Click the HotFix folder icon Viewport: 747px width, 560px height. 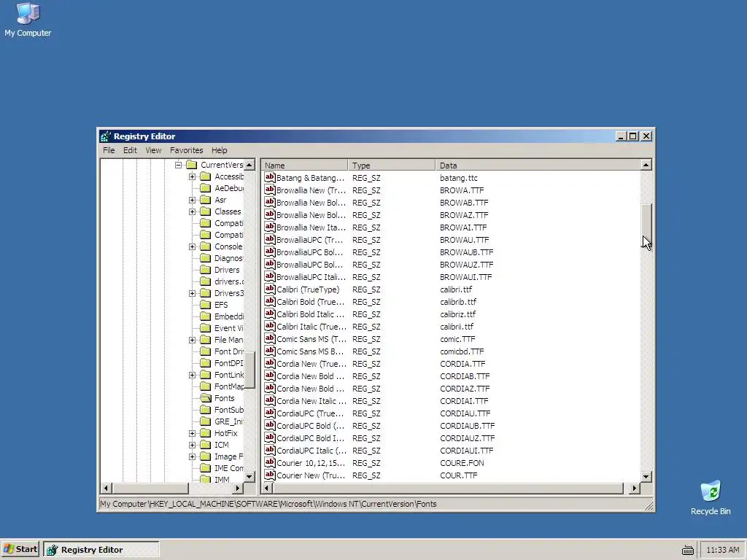pos(205,433)
